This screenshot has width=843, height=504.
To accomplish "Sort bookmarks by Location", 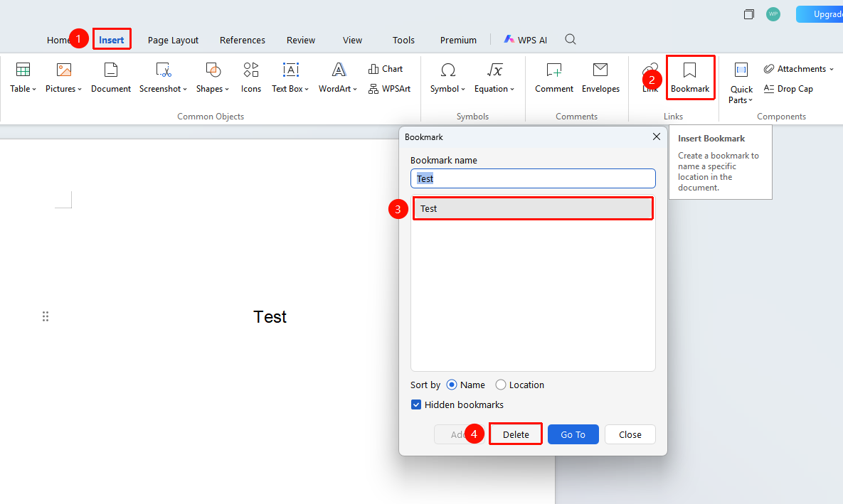I will pos(519,385).
